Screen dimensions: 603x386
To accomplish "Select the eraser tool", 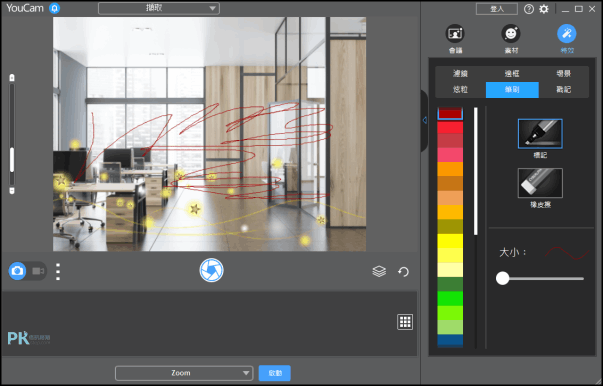I will (540, 183).
